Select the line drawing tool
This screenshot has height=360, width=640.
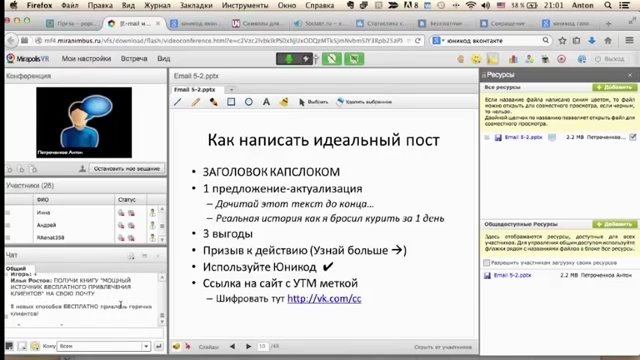[x=178, y=102]
